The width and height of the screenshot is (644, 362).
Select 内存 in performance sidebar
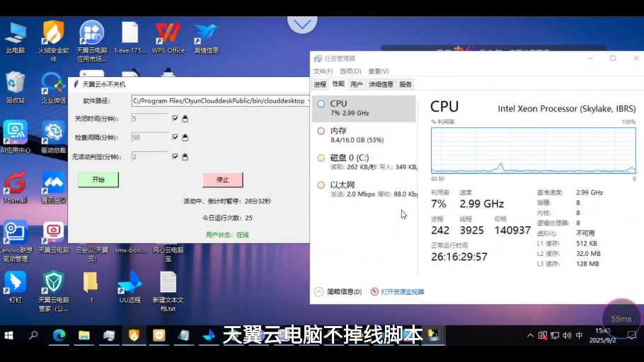pyautogui.click(x=364, y=136)
